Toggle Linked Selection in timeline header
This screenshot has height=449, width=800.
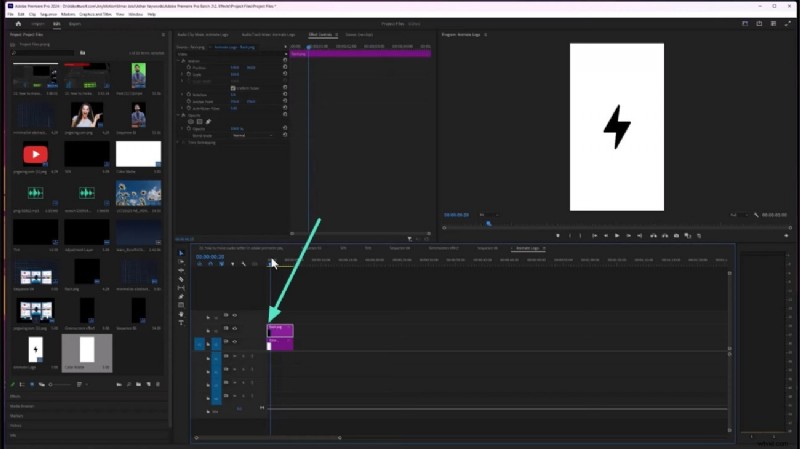(221, 264)
